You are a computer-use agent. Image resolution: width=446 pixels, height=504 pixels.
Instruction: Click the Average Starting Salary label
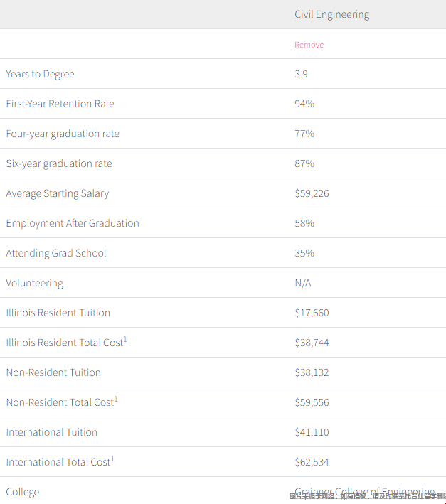point(58,193)
